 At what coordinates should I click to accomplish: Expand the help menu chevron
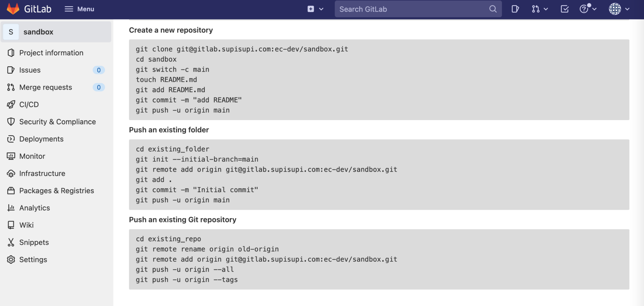point(594,9)
